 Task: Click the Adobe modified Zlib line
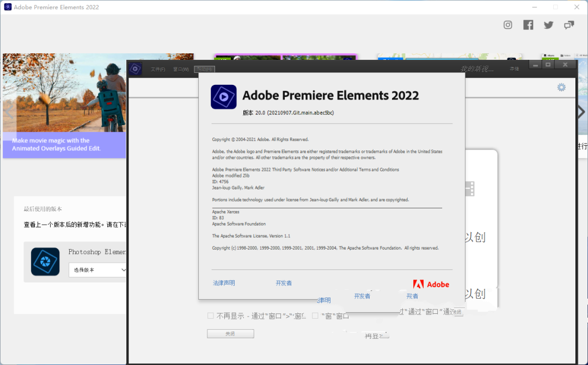[231, 175]
